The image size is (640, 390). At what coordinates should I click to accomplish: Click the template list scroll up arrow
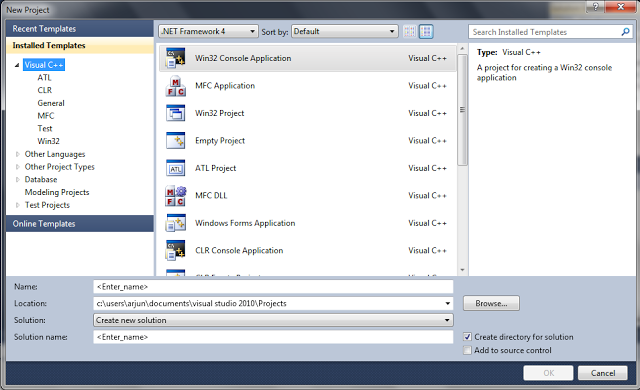tap(462, 49)
